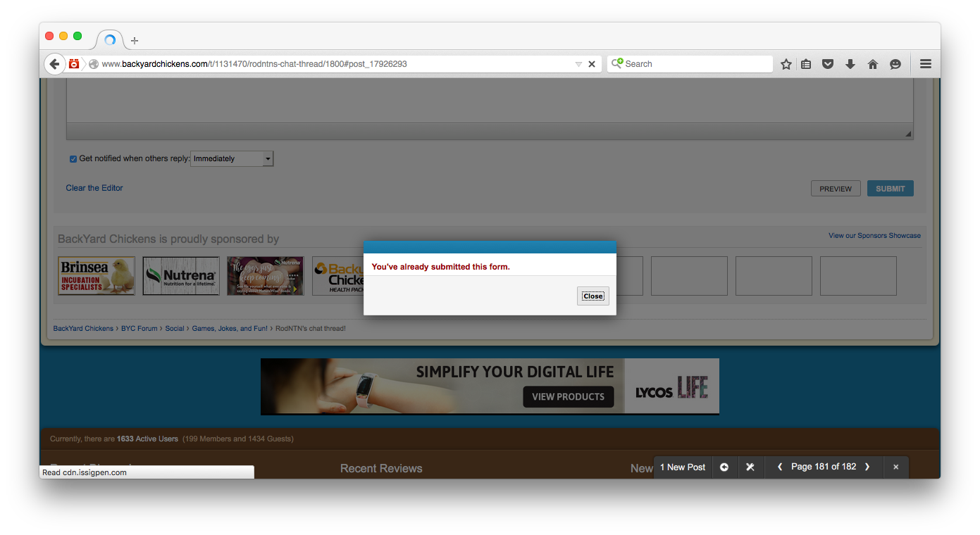Click the browser Back arrow button
The height and width of the screenshot is (535, 980).
[x=54, y=64]
